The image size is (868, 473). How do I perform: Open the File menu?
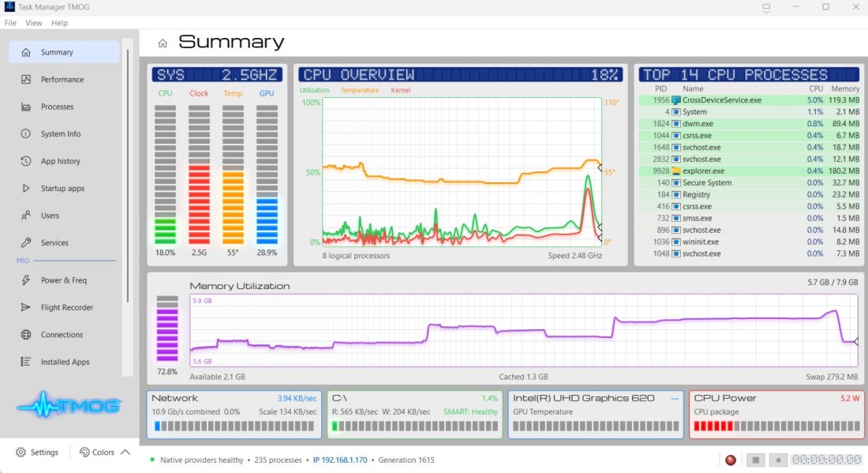tap(10, 23)
